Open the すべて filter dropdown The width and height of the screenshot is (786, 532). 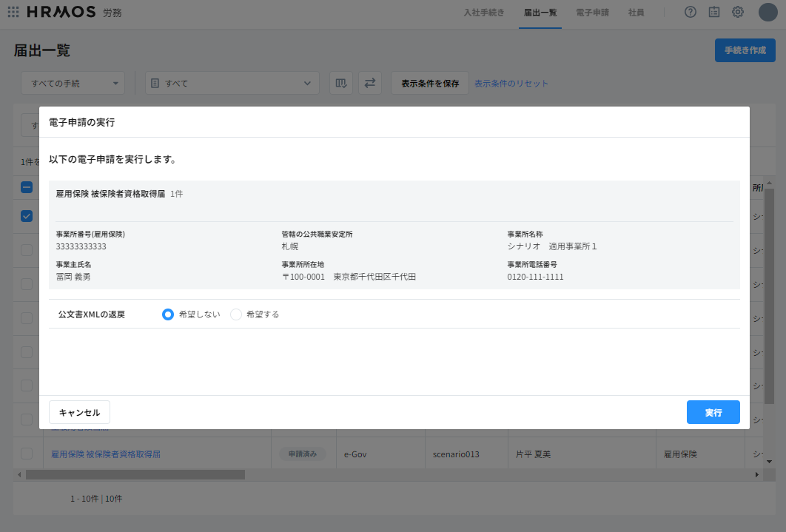click(232, 84)
